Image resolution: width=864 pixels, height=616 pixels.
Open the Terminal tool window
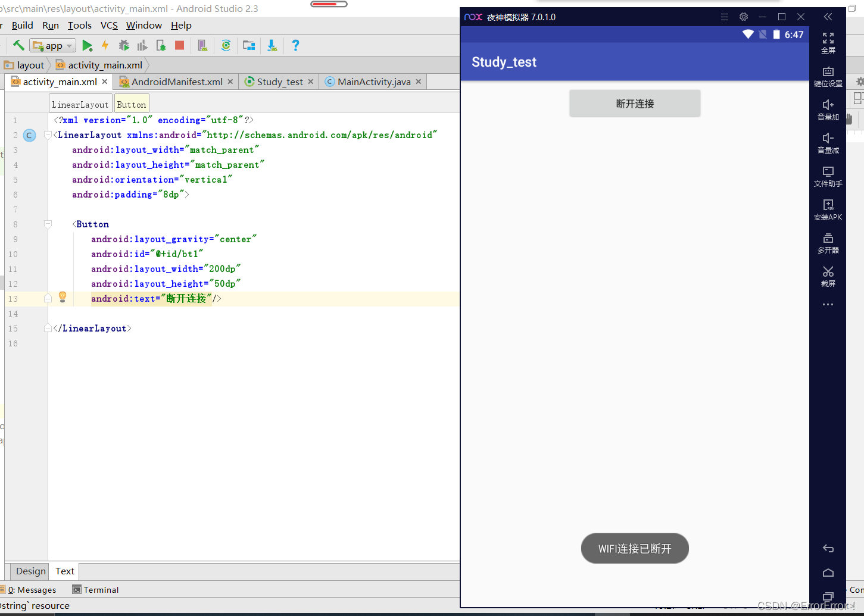[95, 590]
